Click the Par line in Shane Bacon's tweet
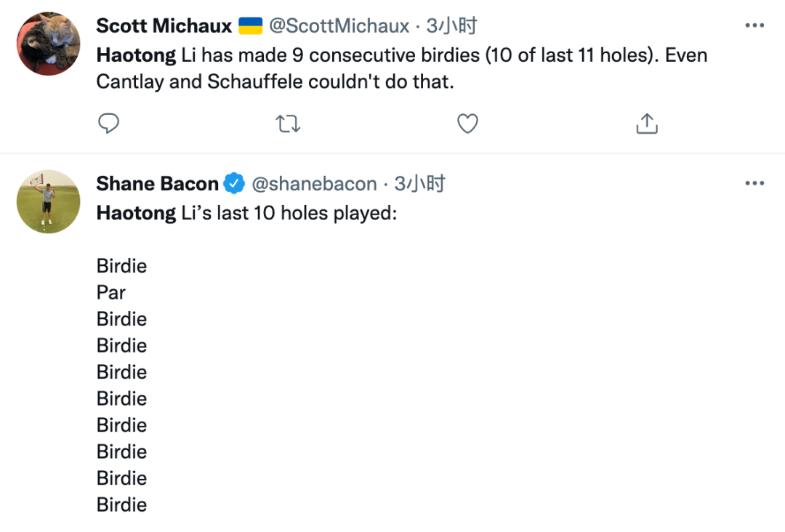Image resolution: width=785 pixels, height=532 pixels. tap(111, 293)
